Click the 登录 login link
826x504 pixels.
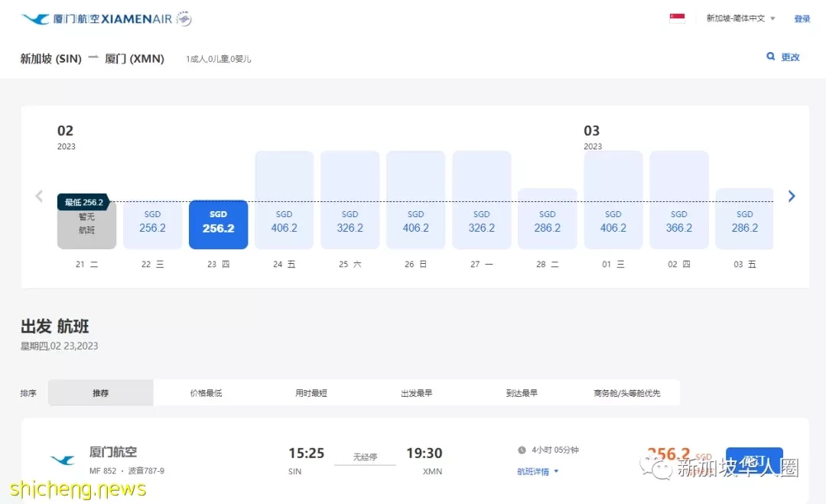tap(802, 19)
